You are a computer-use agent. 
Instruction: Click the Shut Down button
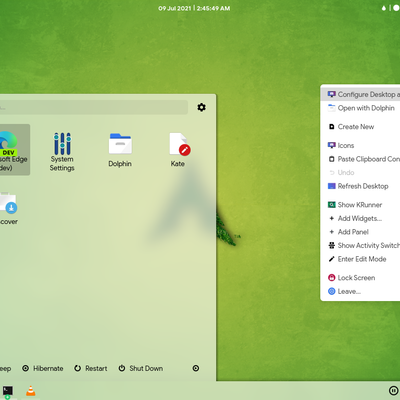click(x=141, y=368)
